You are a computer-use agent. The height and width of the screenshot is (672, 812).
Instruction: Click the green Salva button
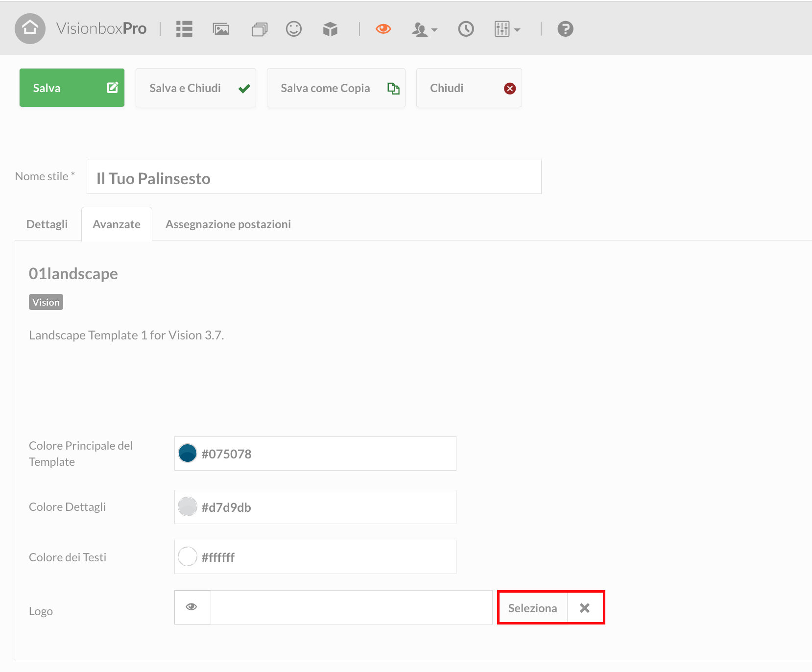tap(72, 88)
